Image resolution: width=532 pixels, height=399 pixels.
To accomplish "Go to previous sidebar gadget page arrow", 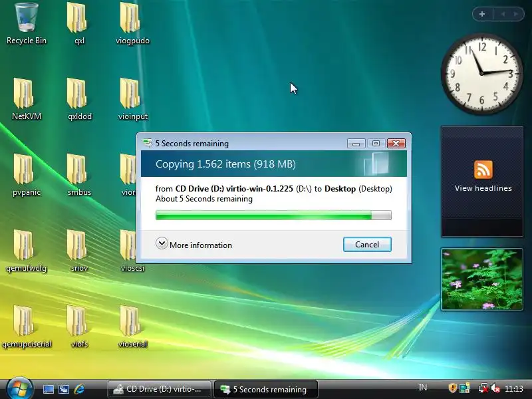I will pos(503,14).
